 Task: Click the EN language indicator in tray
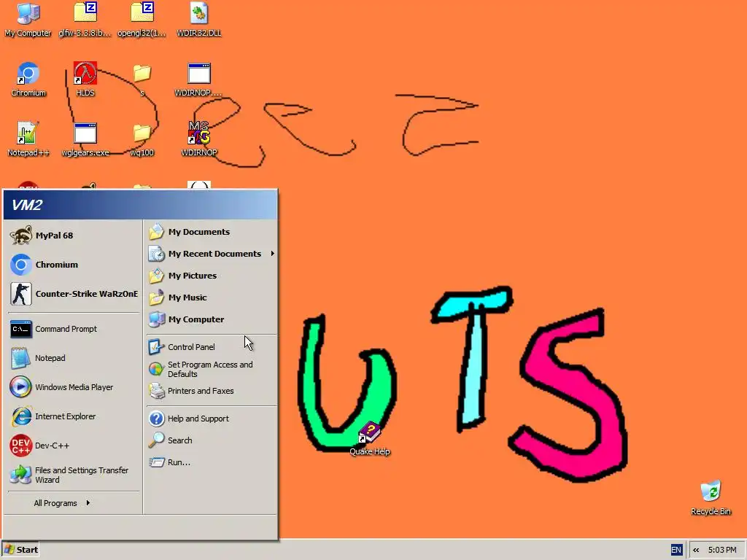(676, 550)
